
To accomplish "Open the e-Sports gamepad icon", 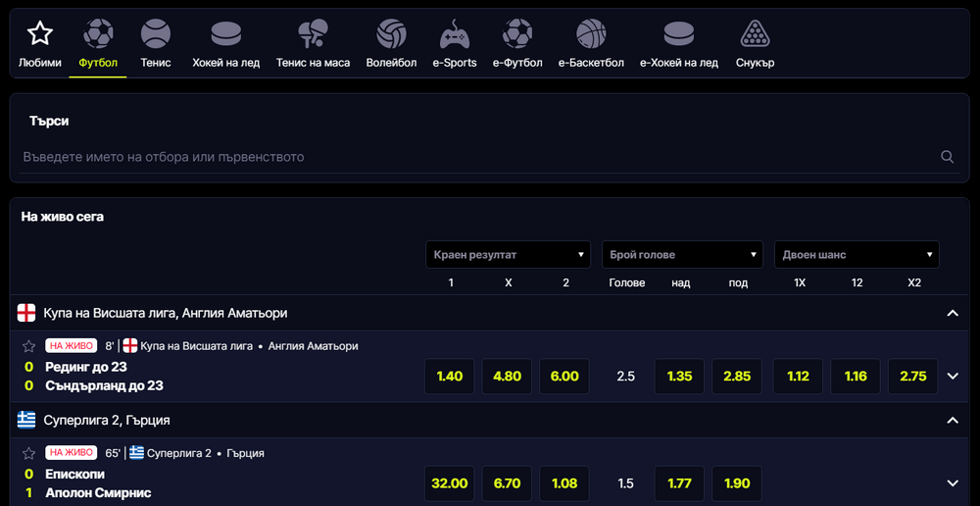I will click(x=454, y=34).
